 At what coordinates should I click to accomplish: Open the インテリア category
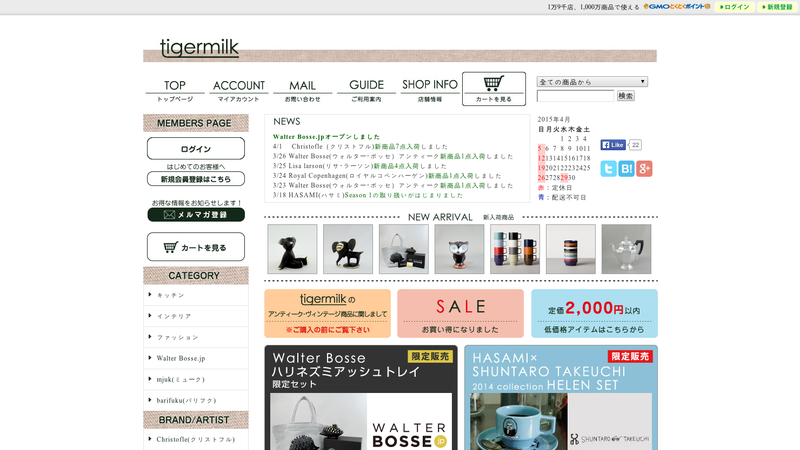174,316
